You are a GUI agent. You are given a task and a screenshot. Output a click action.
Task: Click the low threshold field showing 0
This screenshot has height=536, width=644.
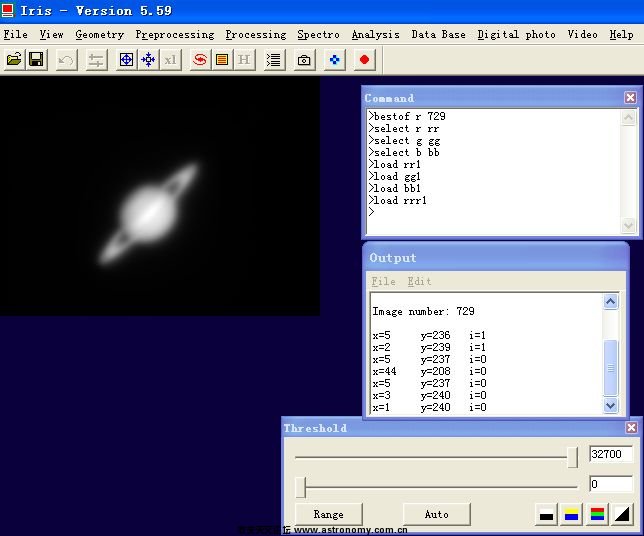click(x=611, y=484)
